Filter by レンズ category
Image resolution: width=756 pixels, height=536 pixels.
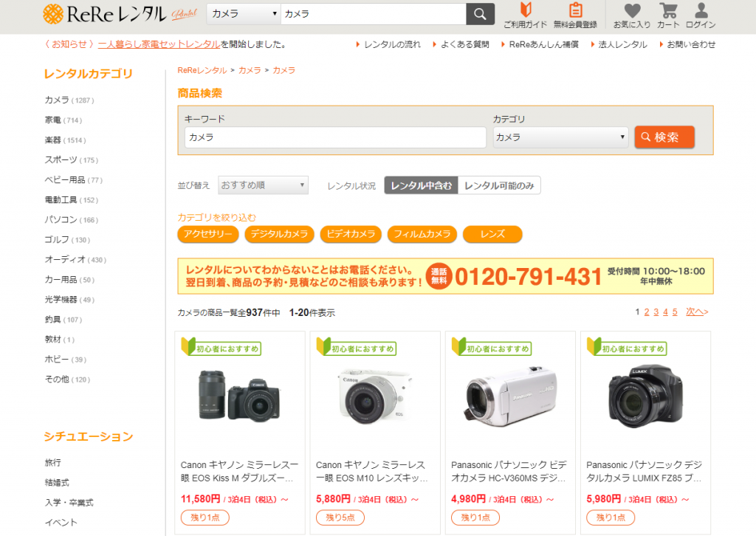(492, 234)
